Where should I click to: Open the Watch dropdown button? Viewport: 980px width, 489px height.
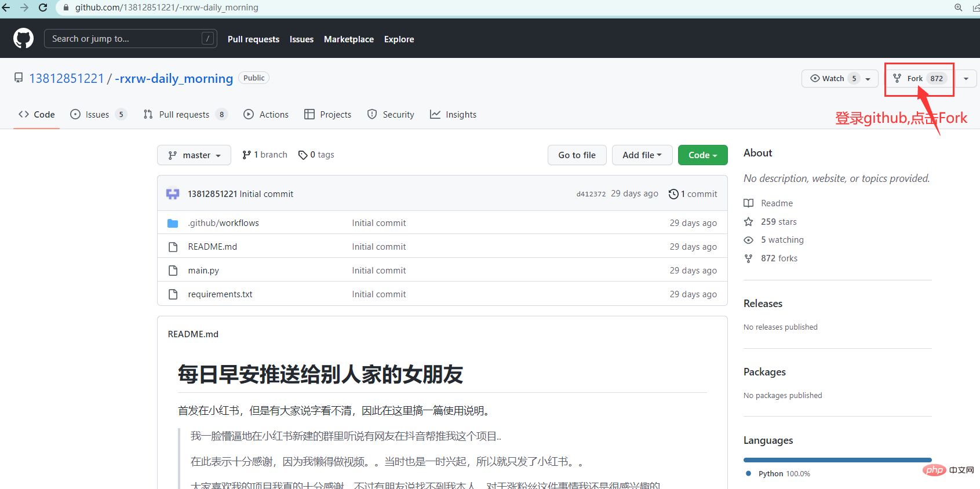tap(840, 78)
